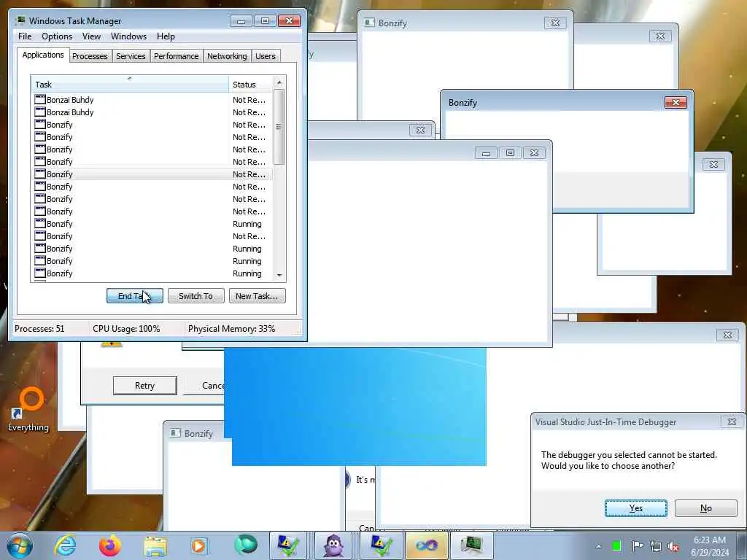Viewport: 747px width, 560px height.
Task: Click the task list scrollbar thumb
Action: pos(279,127)
